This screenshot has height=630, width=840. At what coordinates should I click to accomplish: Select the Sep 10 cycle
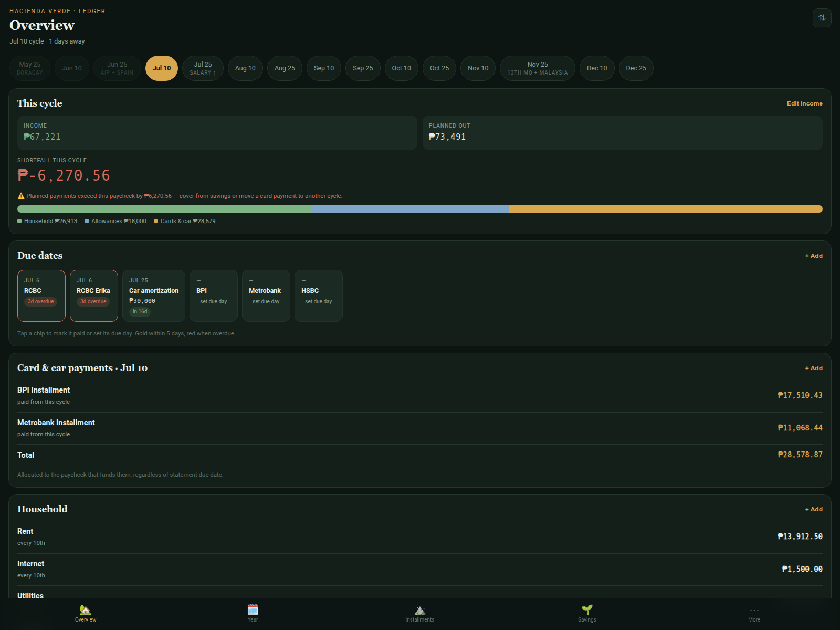click(324, 68)
